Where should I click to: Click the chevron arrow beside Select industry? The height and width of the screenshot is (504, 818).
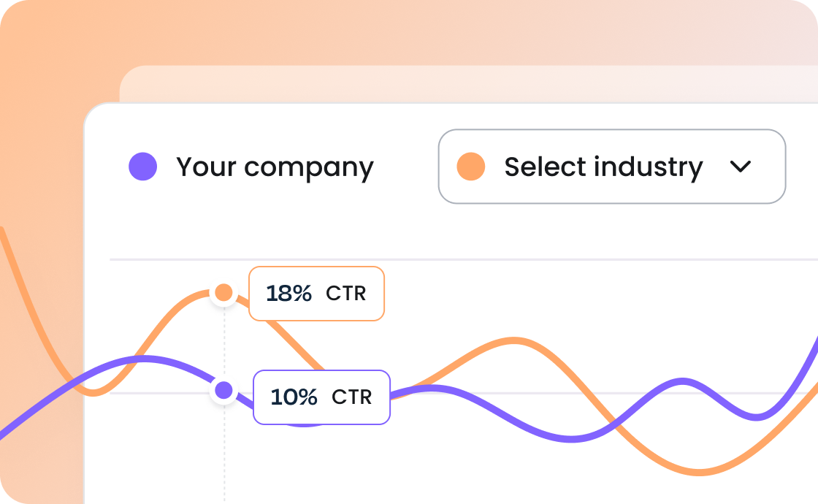[740, 167]
